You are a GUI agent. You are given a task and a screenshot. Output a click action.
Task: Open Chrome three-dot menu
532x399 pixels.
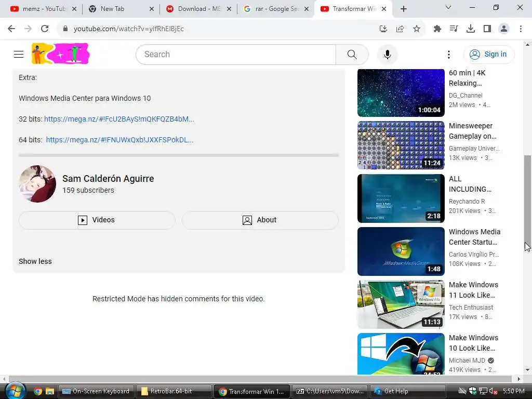(x=521, y=29)
